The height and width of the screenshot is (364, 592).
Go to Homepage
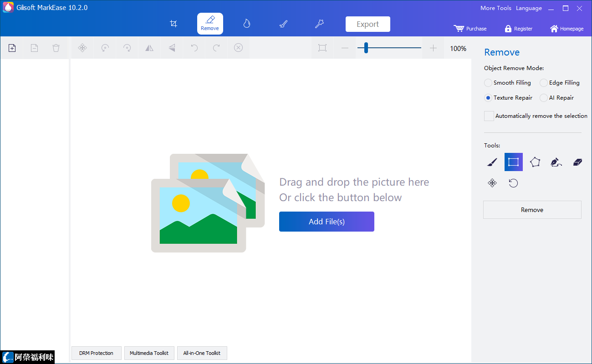566,28
